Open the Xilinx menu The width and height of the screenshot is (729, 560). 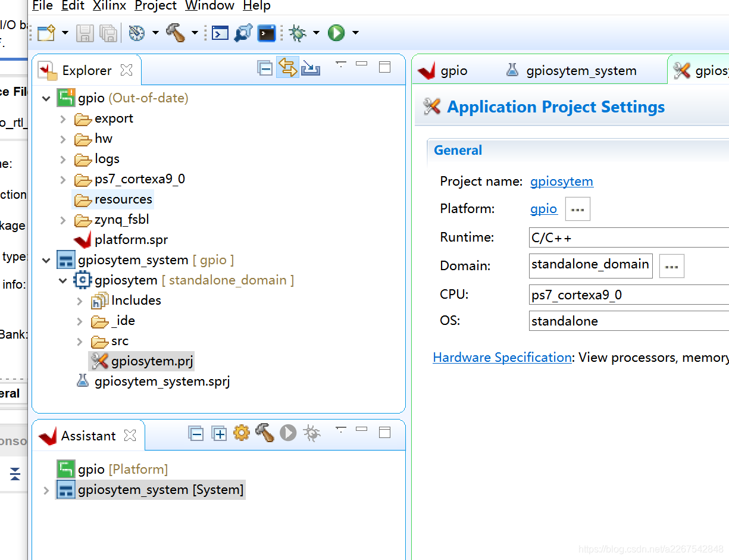click(x=109, y=6)
